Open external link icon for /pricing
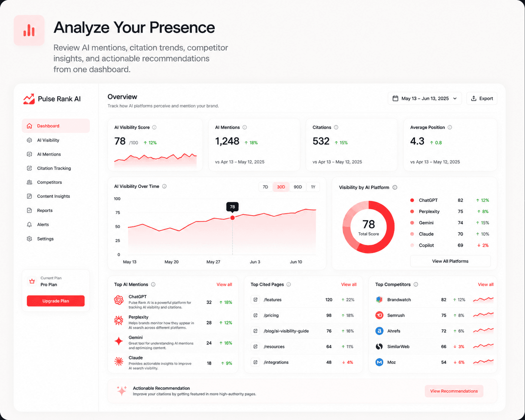525x420 pixels. click(255, 315)
